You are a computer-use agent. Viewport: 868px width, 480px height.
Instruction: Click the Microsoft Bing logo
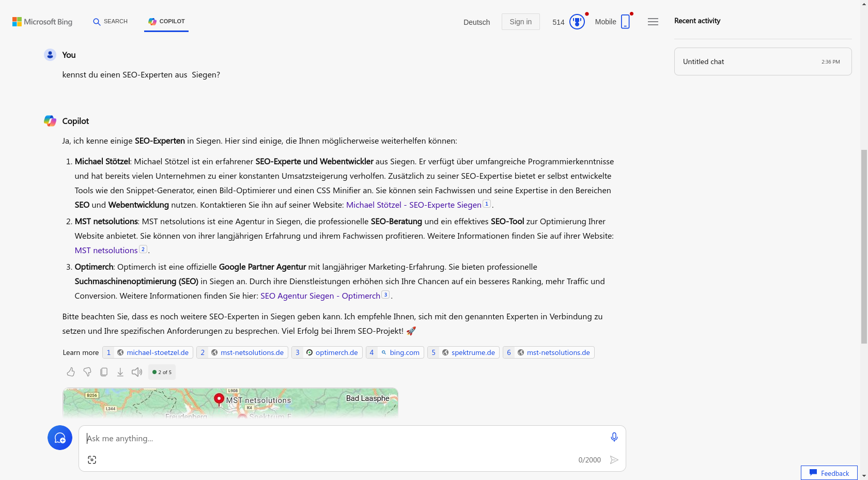click(x=42, y=22)
